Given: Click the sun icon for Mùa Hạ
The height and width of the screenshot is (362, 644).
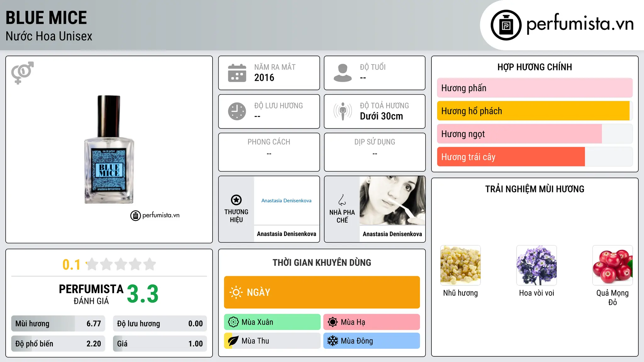Looking at the screenshot, I should pos(333,322).
